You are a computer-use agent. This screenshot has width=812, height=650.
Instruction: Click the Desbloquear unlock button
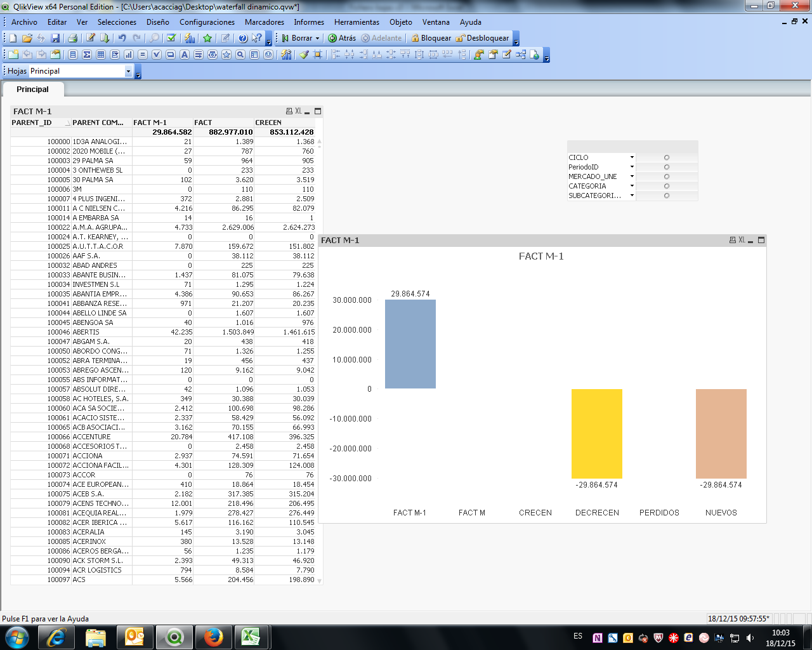click(x=483, y=38)
